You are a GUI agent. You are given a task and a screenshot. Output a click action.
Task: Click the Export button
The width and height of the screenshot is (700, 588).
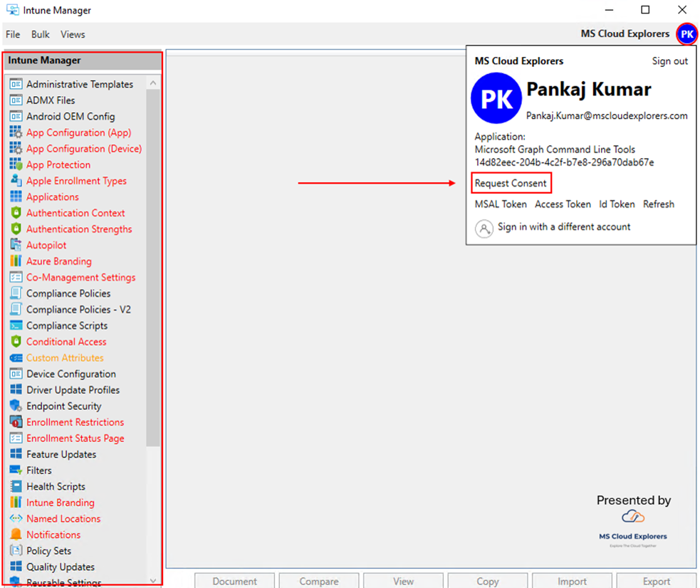[657, 581]
